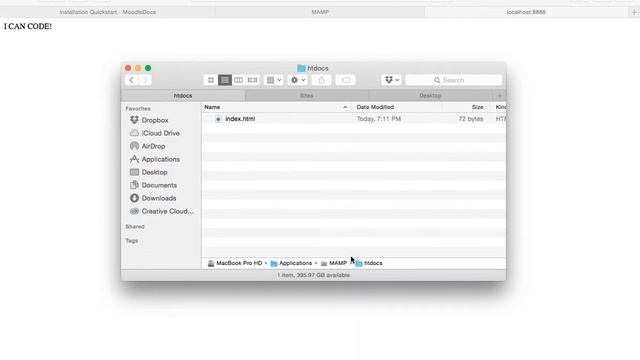This screenshot has height=360, width=640.
Task: Click the 'I CAN CODE!' page text
Action: [28, 27]
